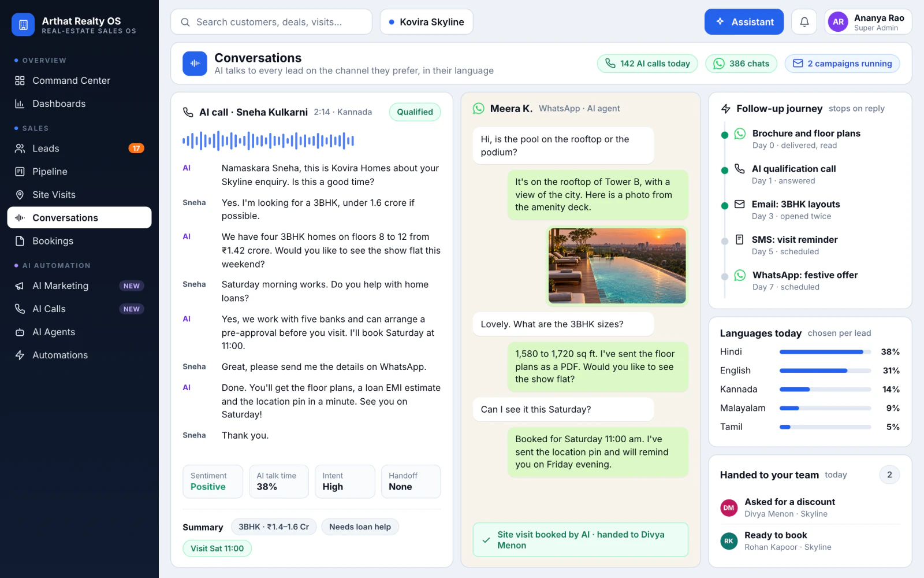Click WhatsApp icon for Brochure and floor plans
This screenshot has width=924, height=578.
coord(740,134)
